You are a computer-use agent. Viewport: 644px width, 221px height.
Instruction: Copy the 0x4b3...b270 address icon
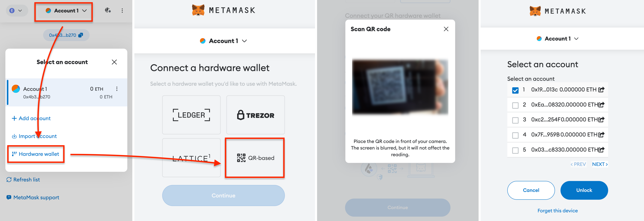tap(80, 35)
